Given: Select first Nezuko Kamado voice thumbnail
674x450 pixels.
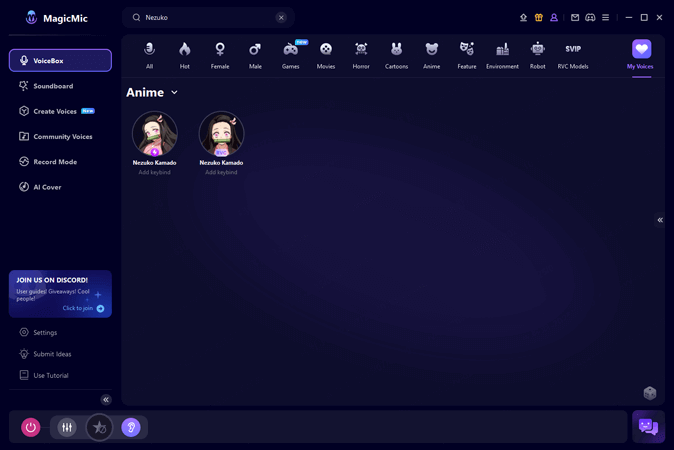Looking at the screenshot, I should pos(155,134).
